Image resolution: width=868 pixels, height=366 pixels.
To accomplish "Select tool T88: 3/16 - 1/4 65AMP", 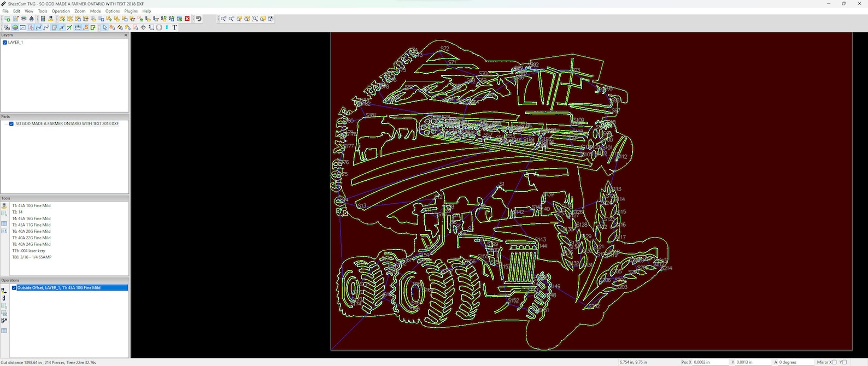I will (x=32, y=257).
